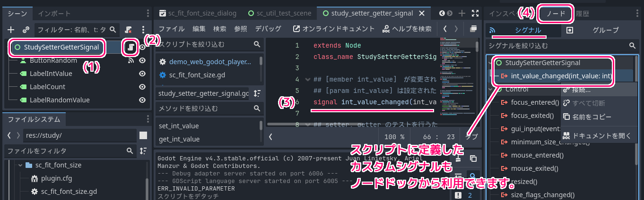Toggle the scripts panel with arrow

point(270,137)
